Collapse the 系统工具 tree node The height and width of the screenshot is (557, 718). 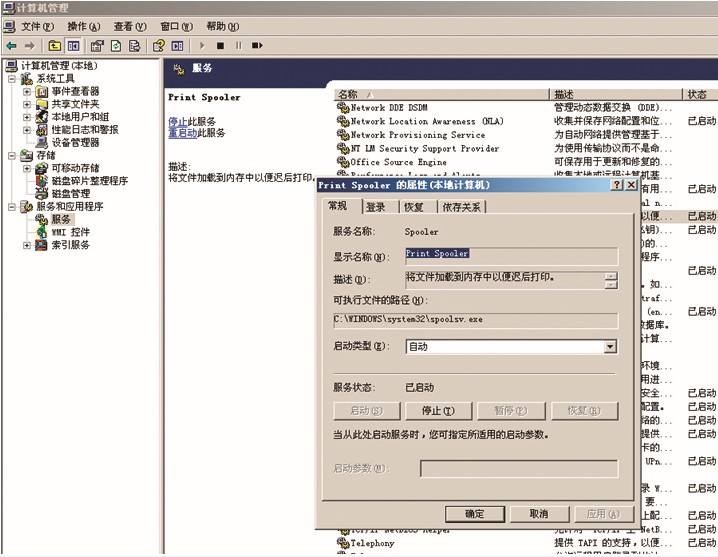[12, 79]
